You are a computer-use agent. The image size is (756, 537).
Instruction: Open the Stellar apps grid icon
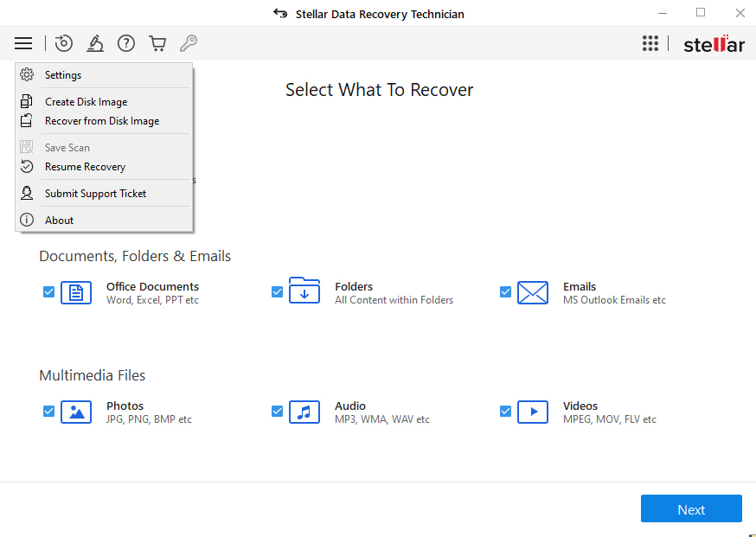pos(650,43)
